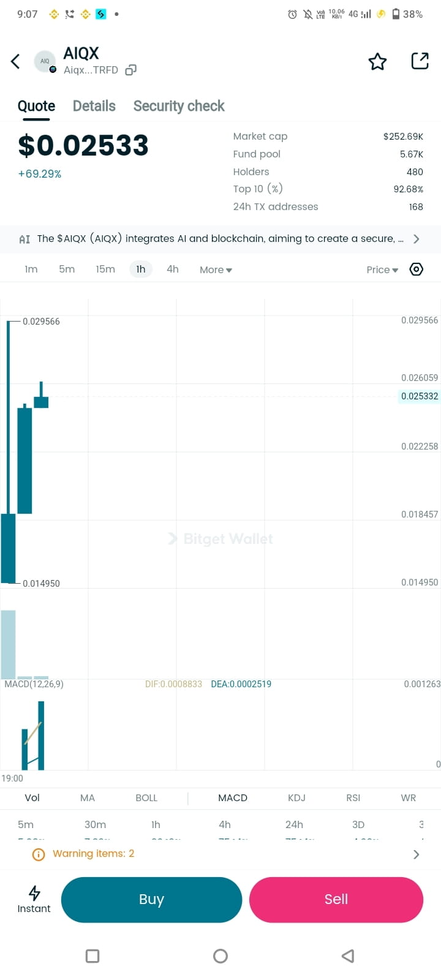Tap the 0.014950 low label on chart
Image resolution: width=441 pixels, height=980 pixels.
(x=41, y=584)
